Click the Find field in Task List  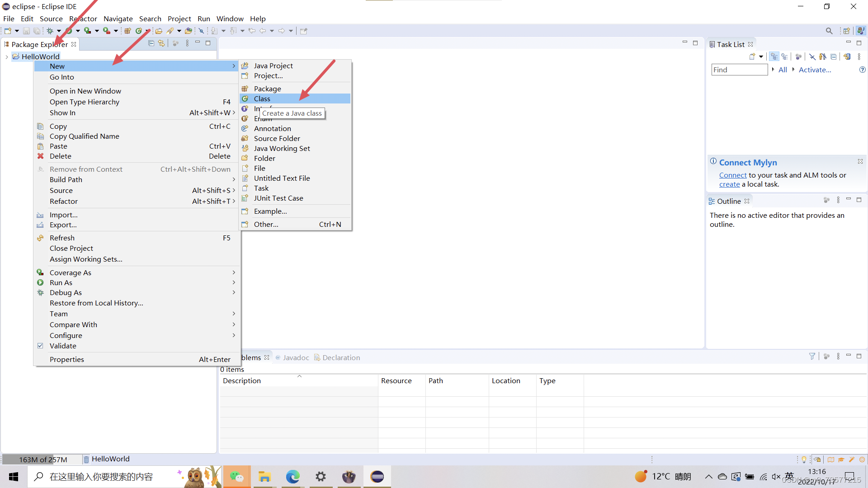[x=740, y=70]
